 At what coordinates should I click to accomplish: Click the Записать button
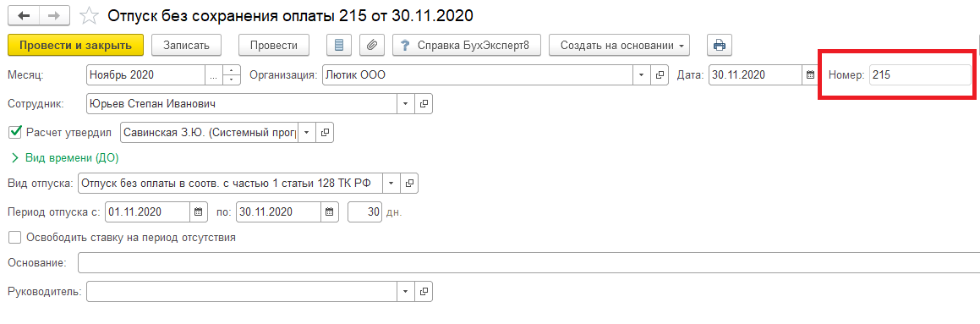tap(190, 45)
